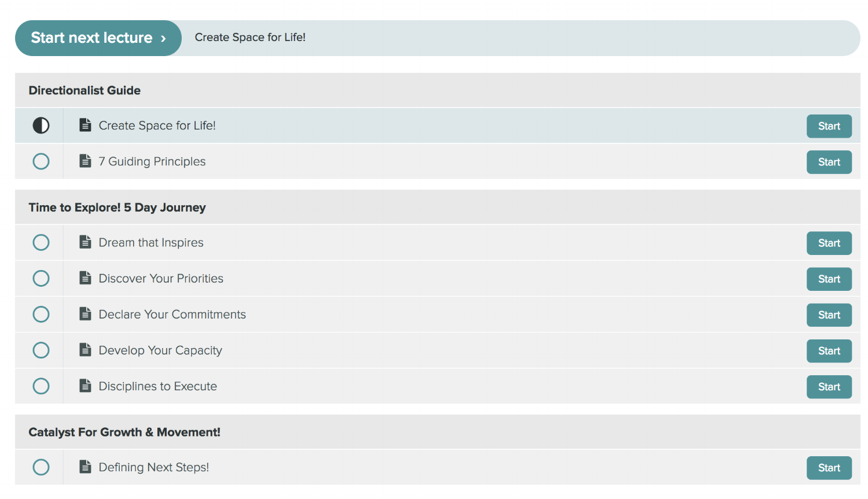Image resolution: width=868 pixels, height=499 pixels.
Task: Click the progress circle for Discover Your Priorities
Action: [41, 278]
